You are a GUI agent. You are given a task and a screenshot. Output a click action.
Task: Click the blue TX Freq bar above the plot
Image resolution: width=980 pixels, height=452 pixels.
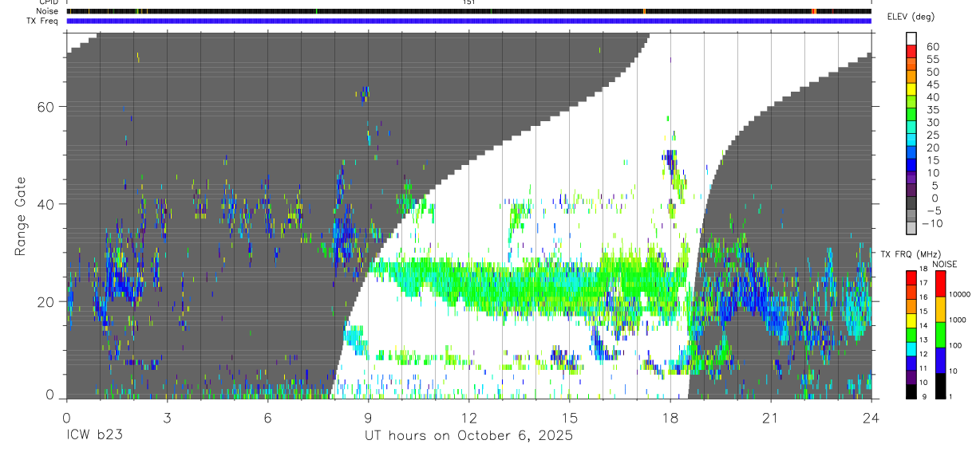468,21
